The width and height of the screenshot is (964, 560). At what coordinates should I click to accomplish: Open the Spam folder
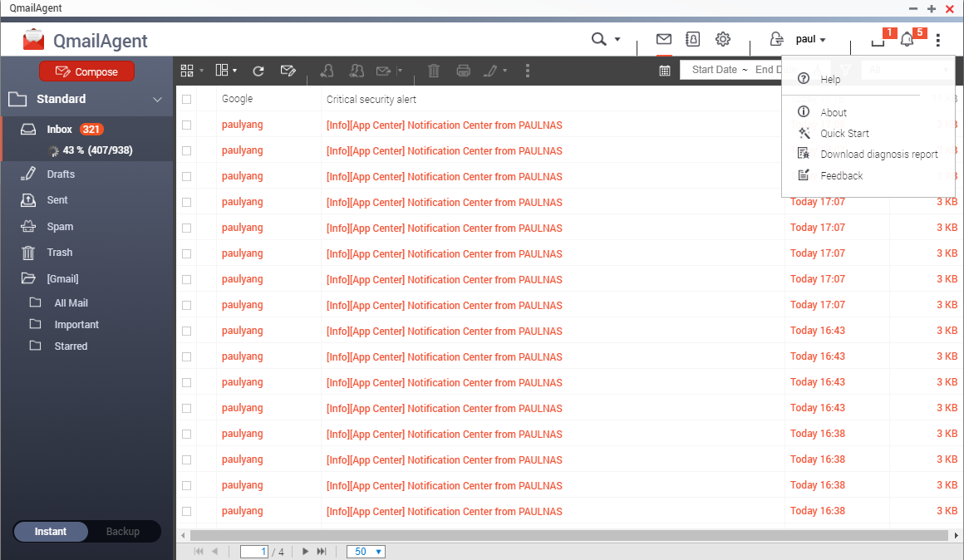(60, 226)
